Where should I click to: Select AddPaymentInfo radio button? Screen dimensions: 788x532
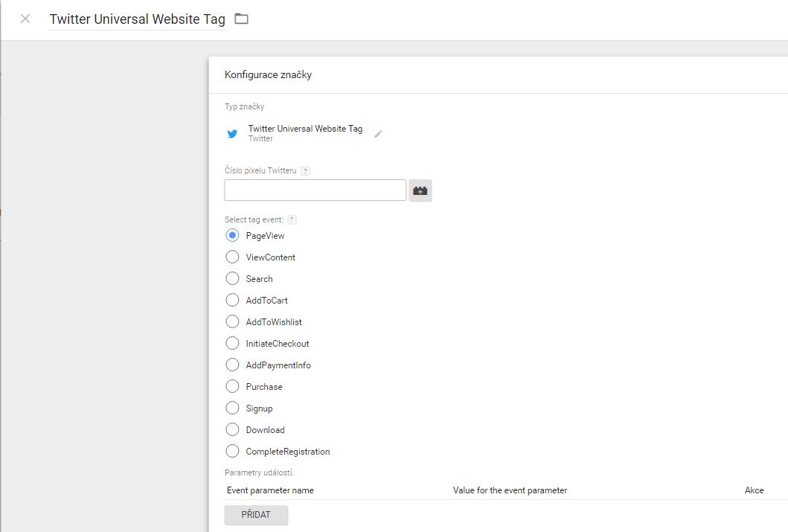coord(232,365)
